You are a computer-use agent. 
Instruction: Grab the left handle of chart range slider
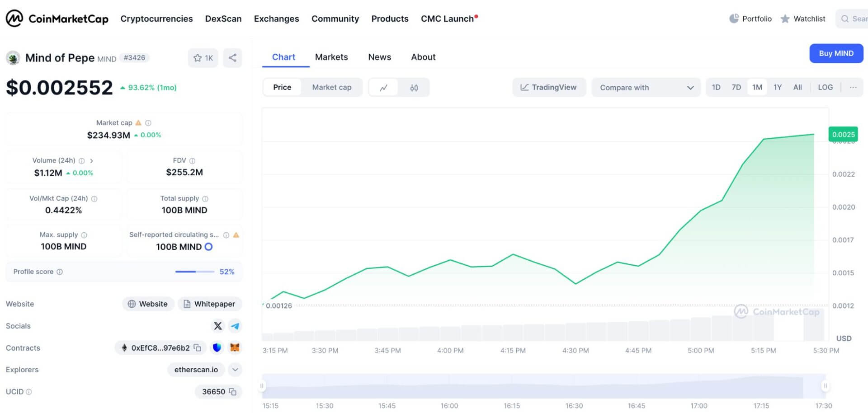click(262, 386)
